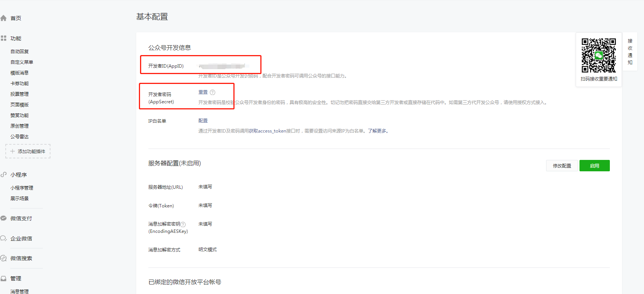
Task: Click the 功能 grid icon
Action: [x=3, y=38]
